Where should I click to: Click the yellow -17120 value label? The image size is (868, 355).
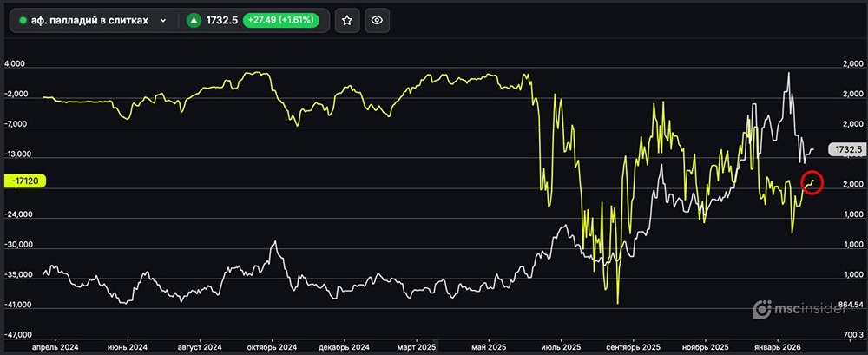tap(24, 181)
